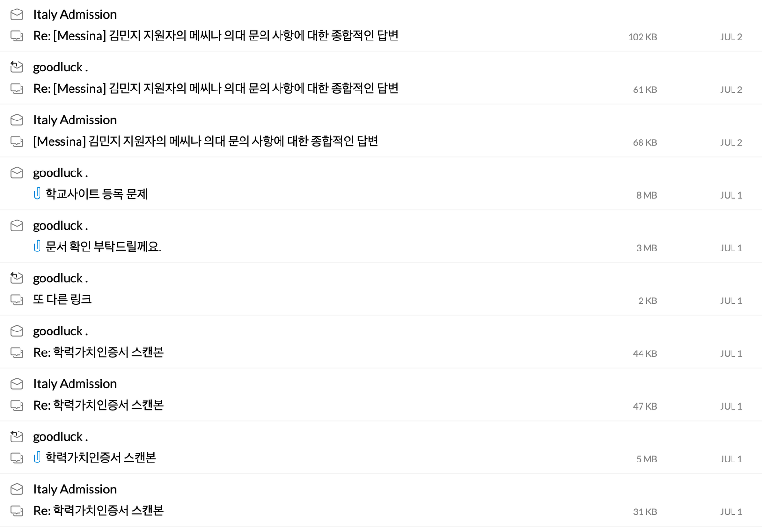Click the paperclip icon on 문서 확인 부탁드릴께요 email
This screenshot has width=762, height=532.
pos(37,246)
